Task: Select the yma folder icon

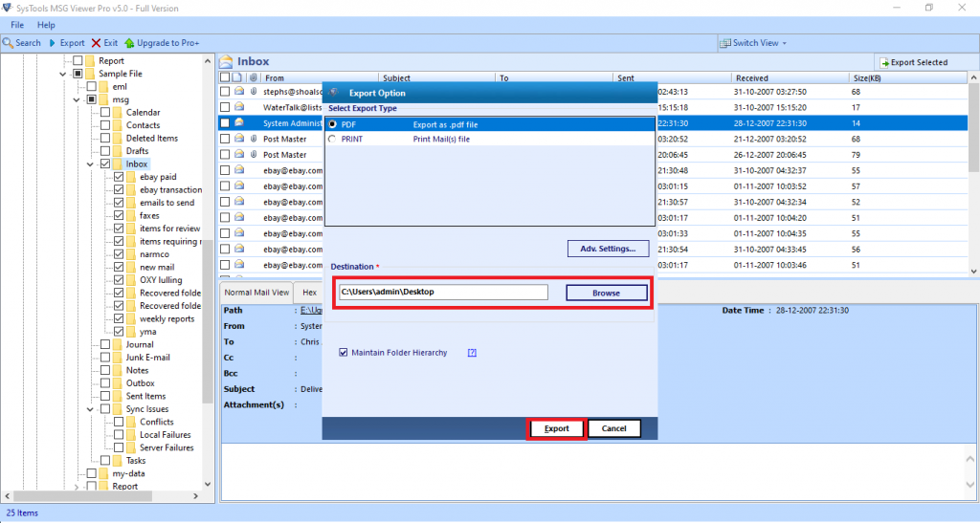Action: (130, 332)
